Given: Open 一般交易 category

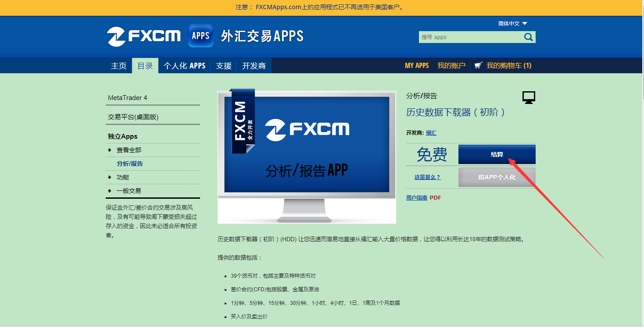Looking at the screenshot, I should pyautogui.click(x=129, y=191).
